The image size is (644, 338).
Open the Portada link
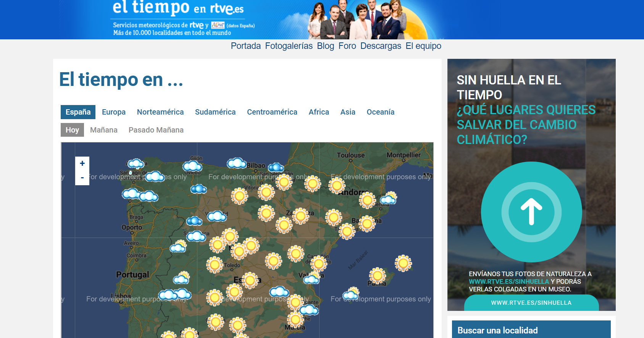(x=246, y=46)
